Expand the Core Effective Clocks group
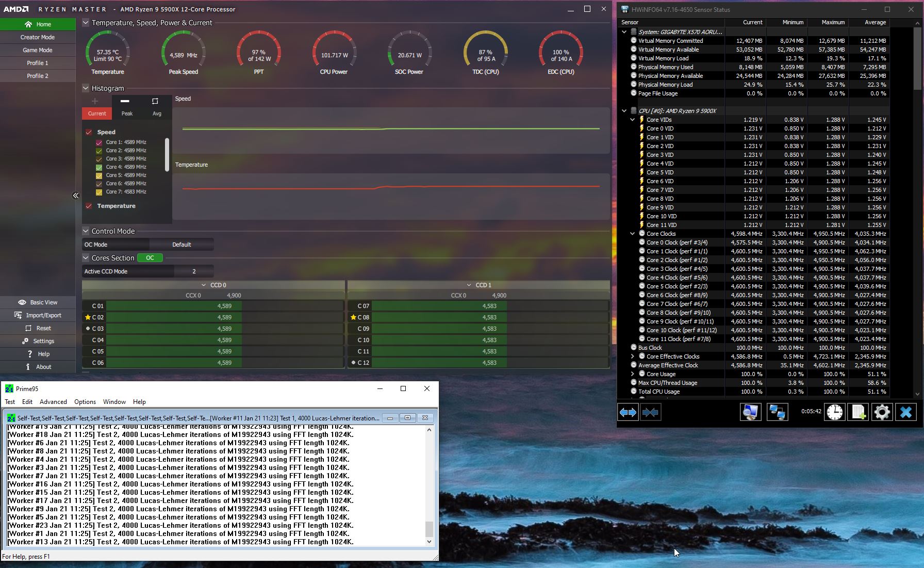This screenshot has width=924, height=568. click(633, 356)
